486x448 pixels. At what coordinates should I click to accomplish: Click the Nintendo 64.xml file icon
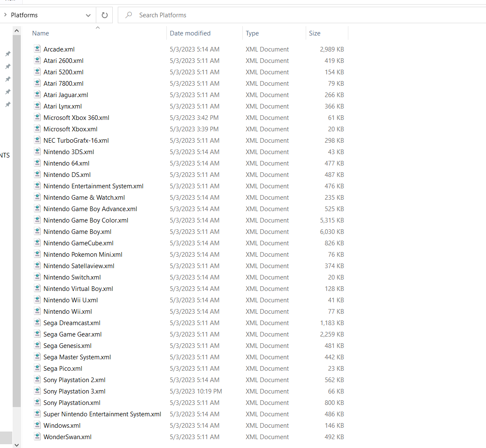click(37, 163)
